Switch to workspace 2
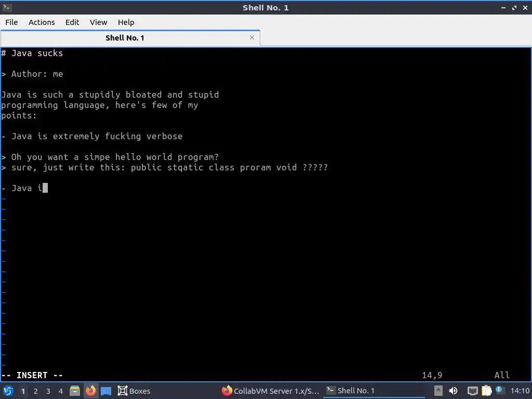 pyautogui.click(x=36, y=391)
